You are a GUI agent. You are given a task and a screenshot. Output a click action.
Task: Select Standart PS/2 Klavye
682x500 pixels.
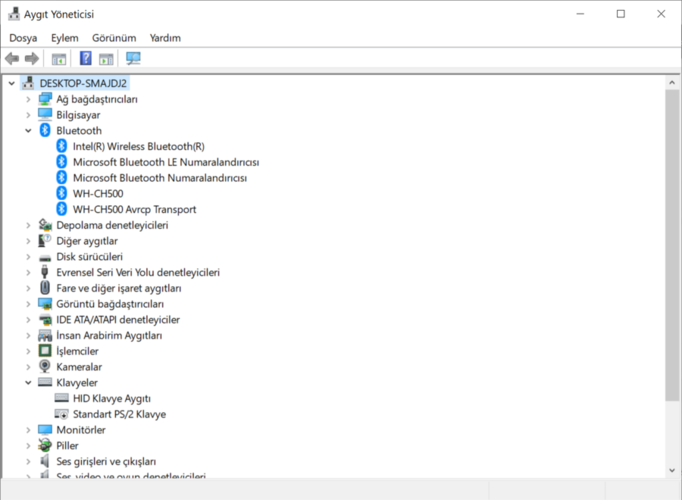[x=120, y=414]
